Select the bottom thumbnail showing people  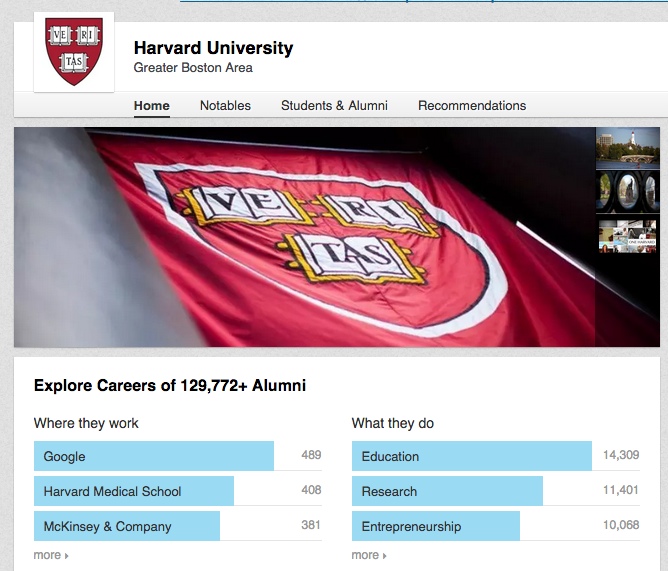pyautogui.click(x=627, y=236)
